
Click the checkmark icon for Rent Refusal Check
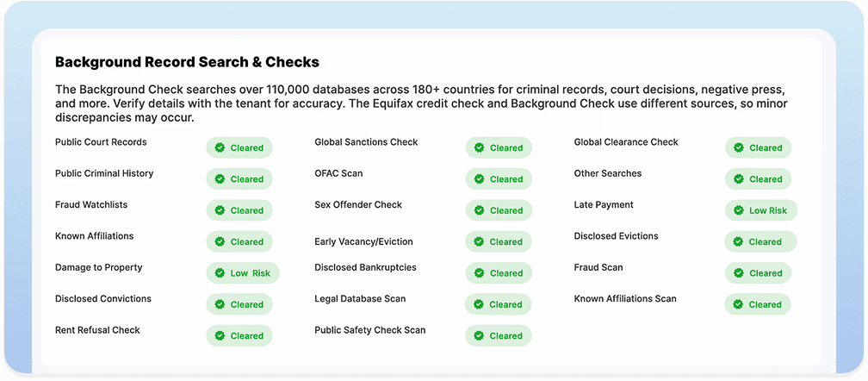coord(220,336)
